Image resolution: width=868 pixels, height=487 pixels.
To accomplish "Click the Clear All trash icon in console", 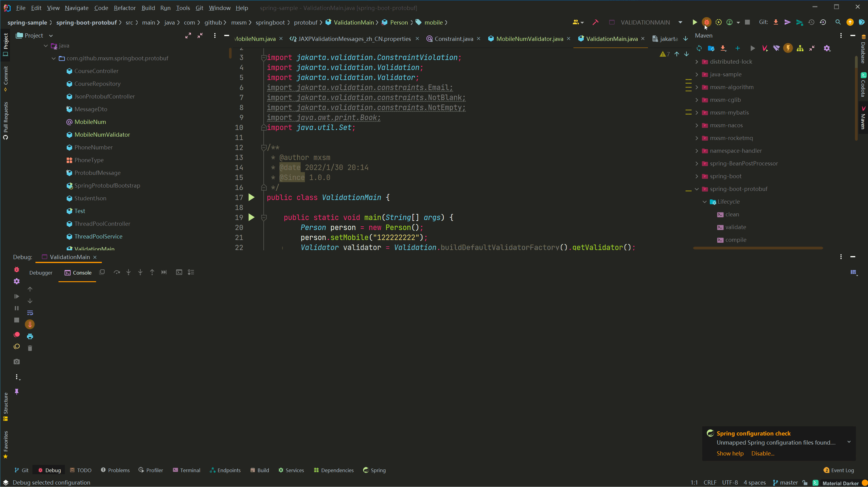I will tap(30, 348).
